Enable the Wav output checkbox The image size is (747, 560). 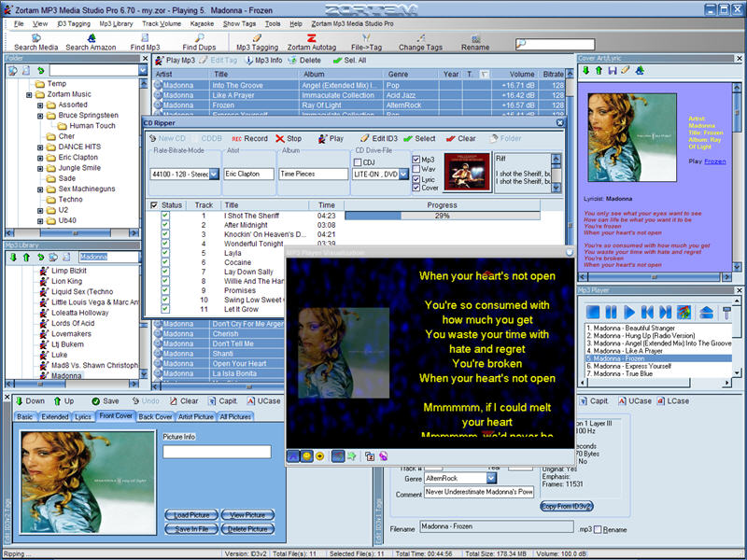(x=416, y=169)
